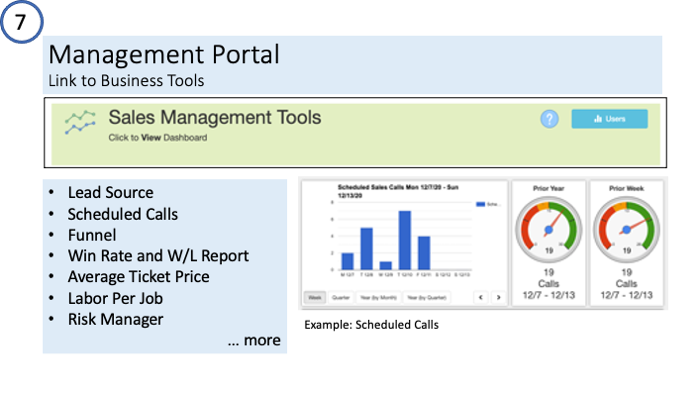Click the 'Average Ticket Price' bullet text

pos(138,277)
